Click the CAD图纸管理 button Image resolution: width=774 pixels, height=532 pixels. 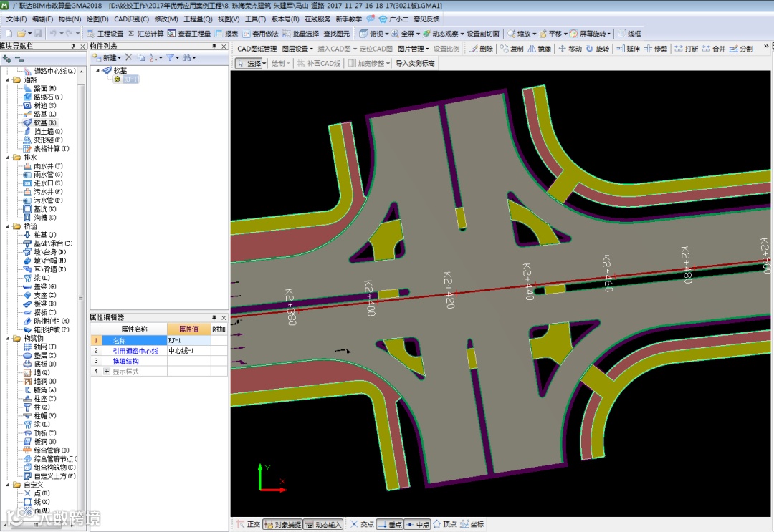point(257,49)
